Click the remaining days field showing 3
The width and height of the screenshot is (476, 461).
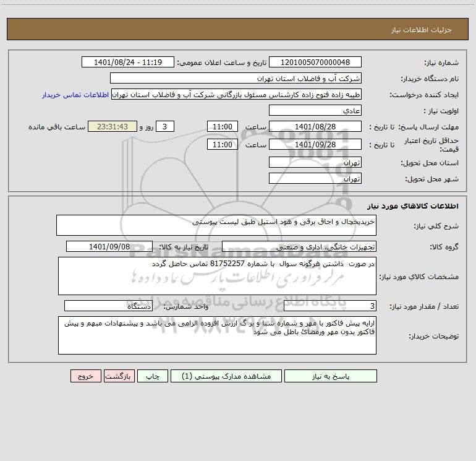165,126
